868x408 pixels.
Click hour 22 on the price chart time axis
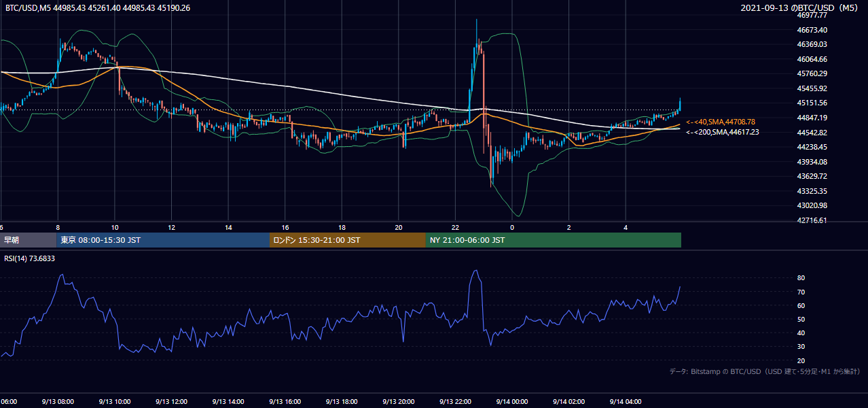[456, 227]
